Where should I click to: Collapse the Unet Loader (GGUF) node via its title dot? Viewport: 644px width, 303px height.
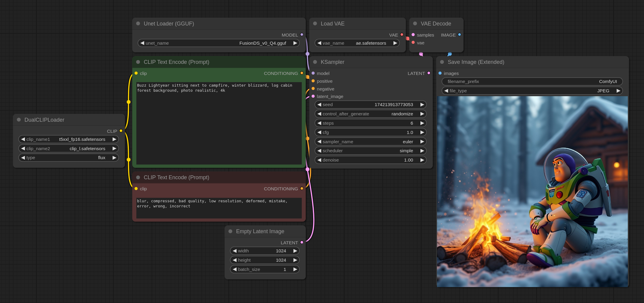point(138,23)
